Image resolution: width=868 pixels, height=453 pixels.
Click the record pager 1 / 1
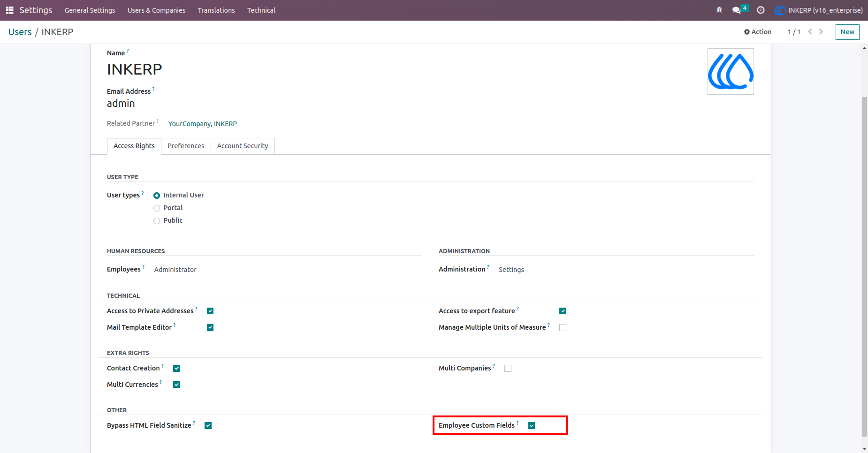pos(794,32)
